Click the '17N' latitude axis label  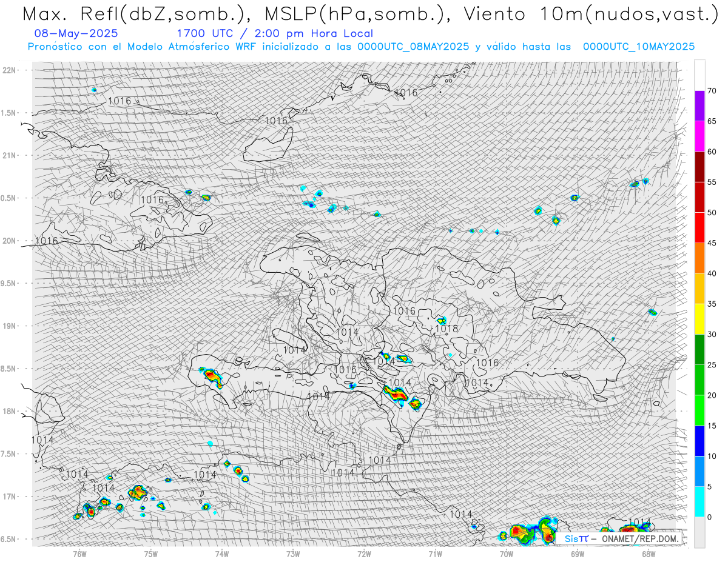point(9,497)
